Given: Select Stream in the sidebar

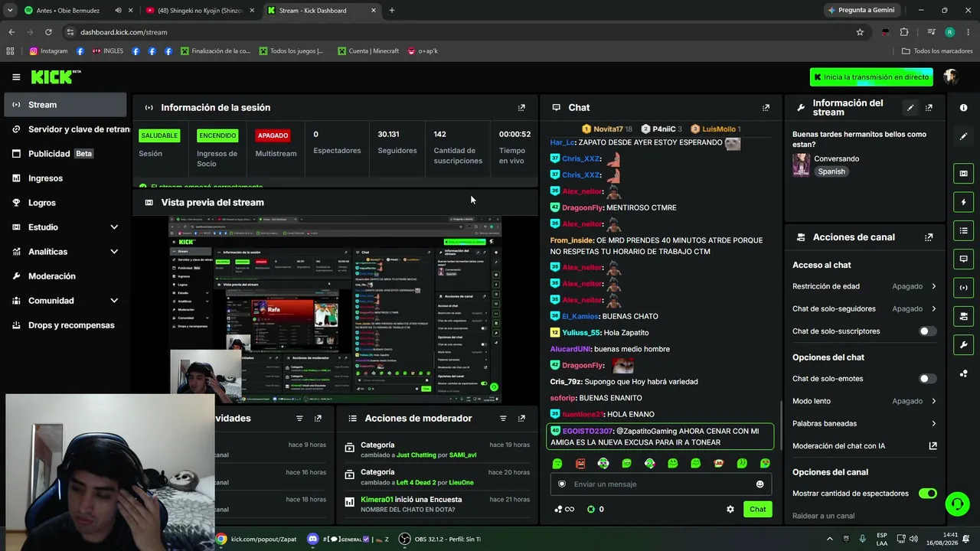Looking at the screenshot, I should [x=65, y=105].
